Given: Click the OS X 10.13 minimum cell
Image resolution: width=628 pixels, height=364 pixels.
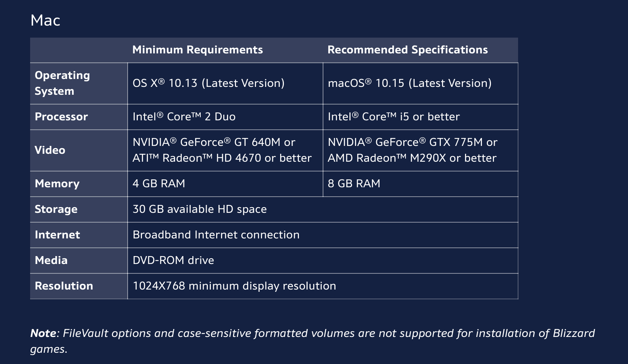Looking at the screenshot, I should 208,83.
